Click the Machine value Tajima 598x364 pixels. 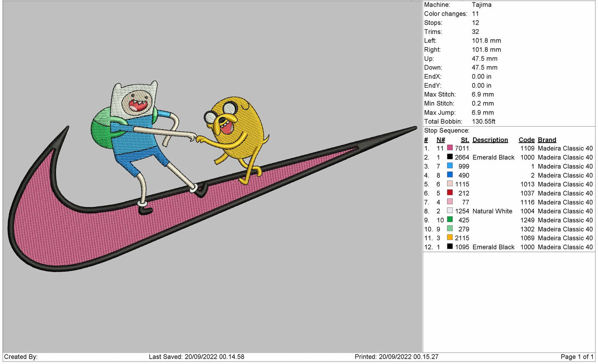pyautogui.click(x=482, y=5)
